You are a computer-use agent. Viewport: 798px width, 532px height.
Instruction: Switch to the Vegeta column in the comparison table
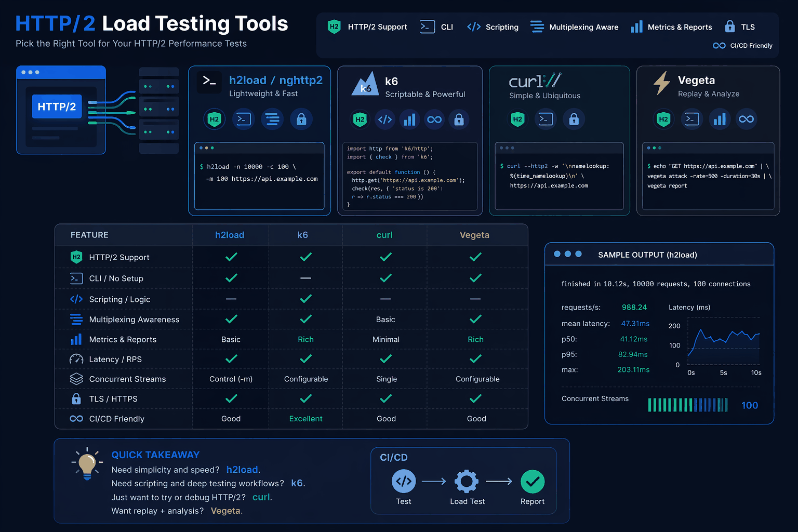[474, 235]
